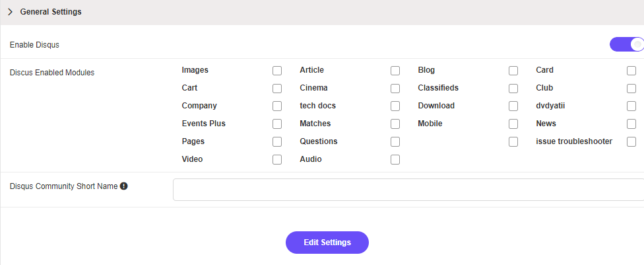The height and width of the screenshot is (265, 644).
Task: Tick the Blog module checkbox
Action: coord(513,71)
